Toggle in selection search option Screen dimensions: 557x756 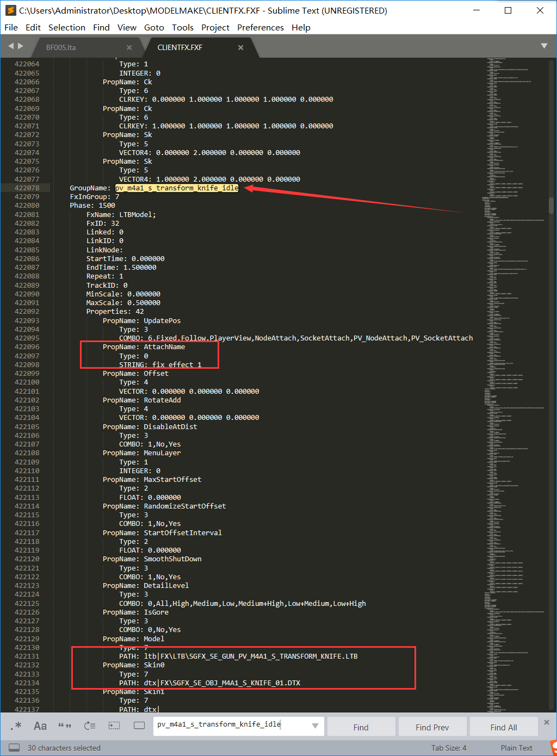(114, 726)
